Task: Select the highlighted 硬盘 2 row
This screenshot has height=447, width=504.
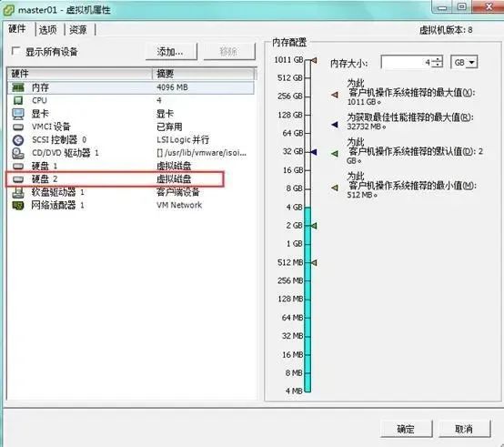Action: 115,179
